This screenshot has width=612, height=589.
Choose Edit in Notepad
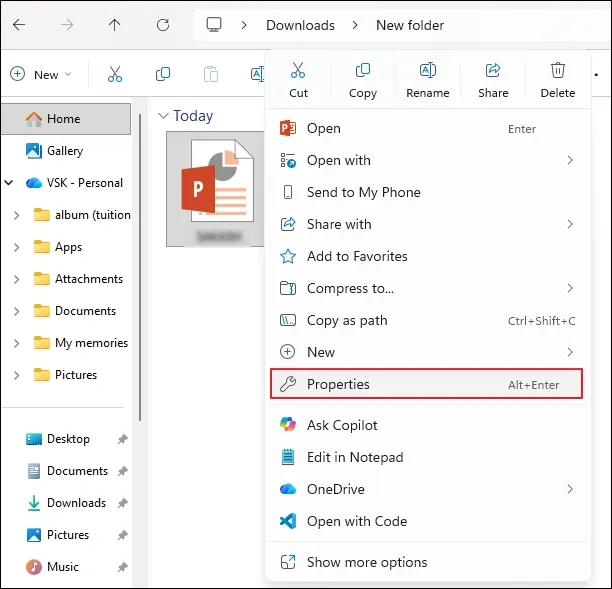pos(427,457)
